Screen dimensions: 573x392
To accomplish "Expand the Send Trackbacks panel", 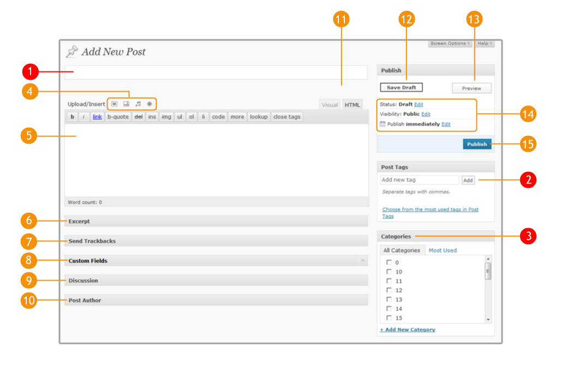I will (216, 241).
